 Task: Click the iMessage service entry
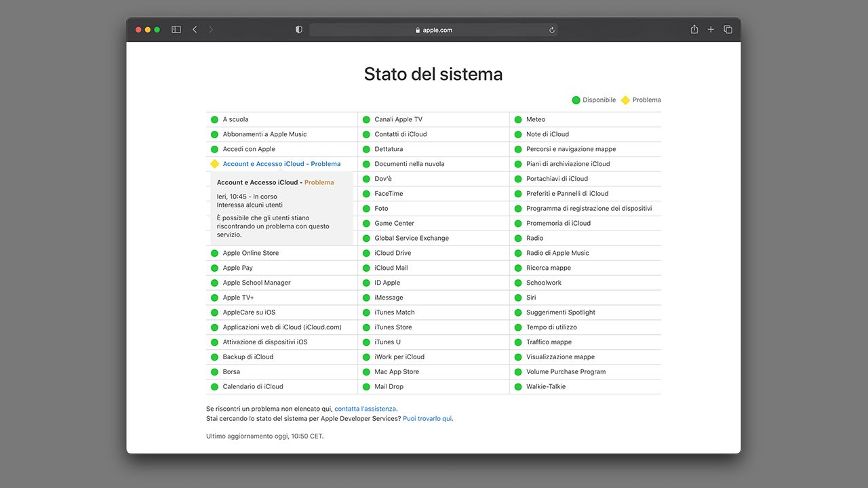click(x=389, y=298)
